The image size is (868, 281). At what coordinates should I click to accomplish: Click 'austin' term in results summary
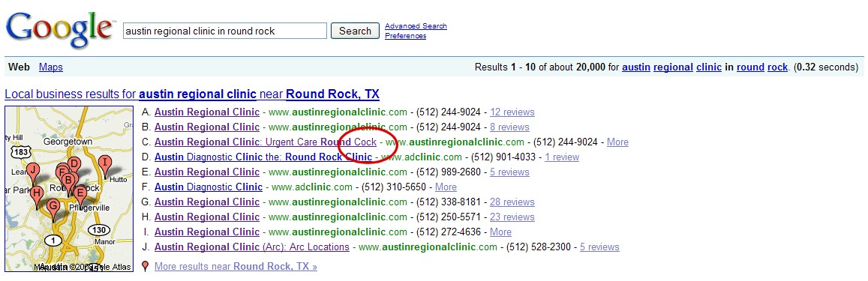[636, 67]
